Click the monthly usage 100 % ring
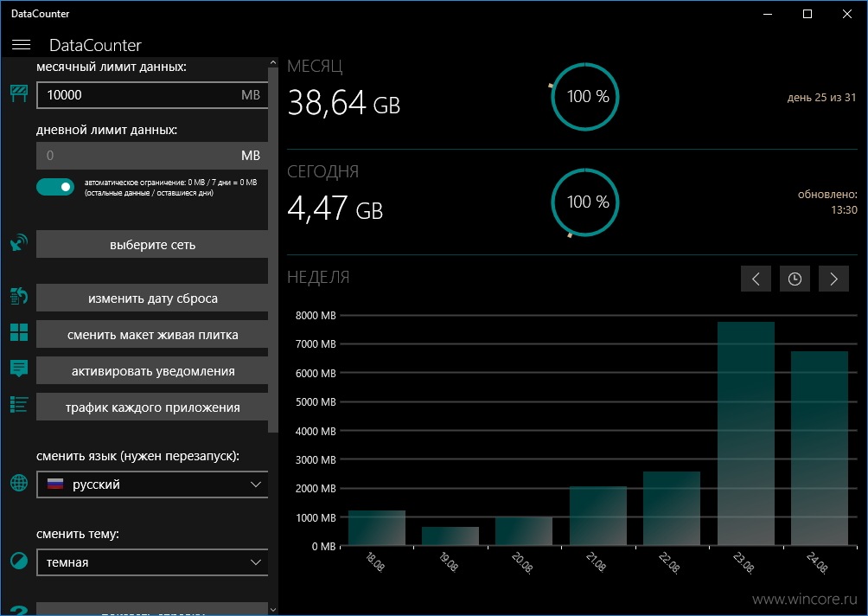 coord(585,97)
